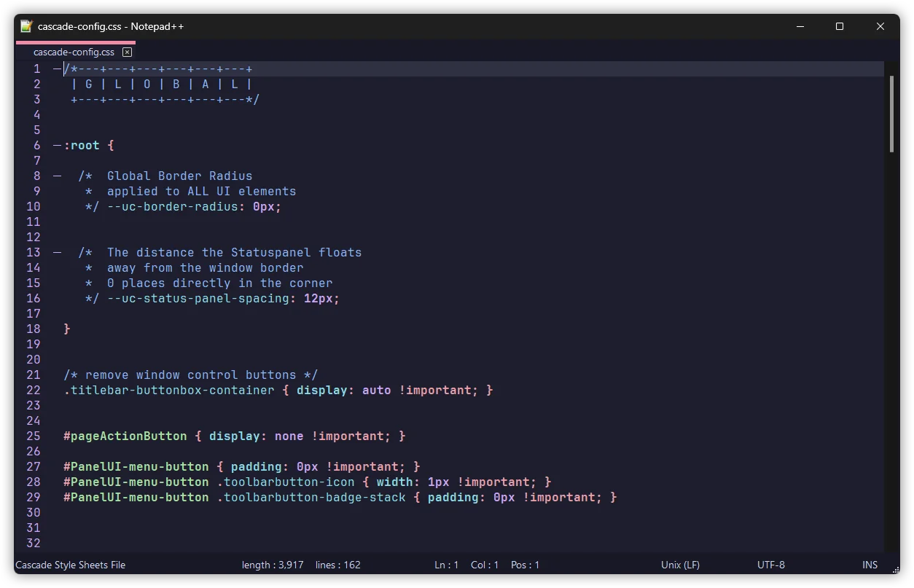Click the Ln : 1 Col : 1 position field
The height and width of the screenshot is (588, 914).
(x=466, y=565)
